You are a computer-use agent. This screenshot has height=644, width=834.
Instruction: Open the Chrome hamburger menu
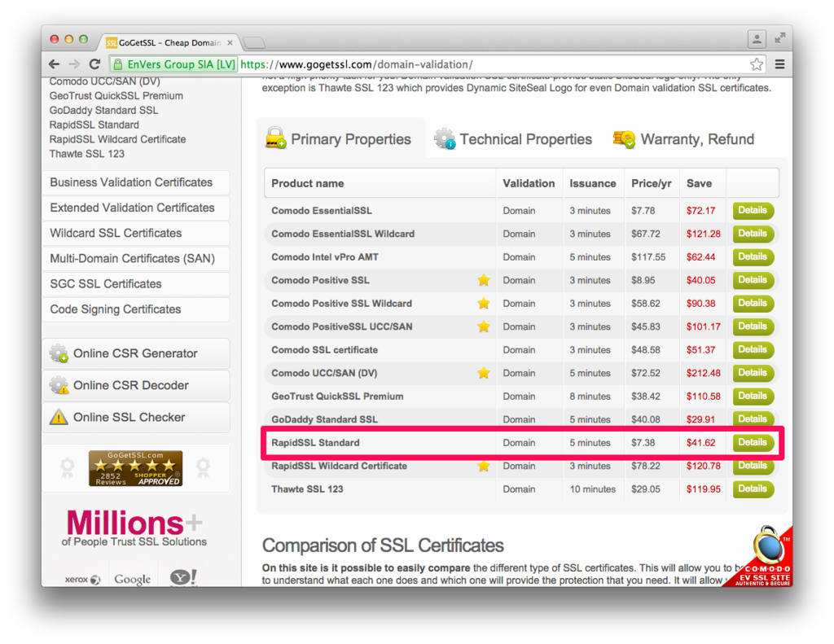point(779,64)
